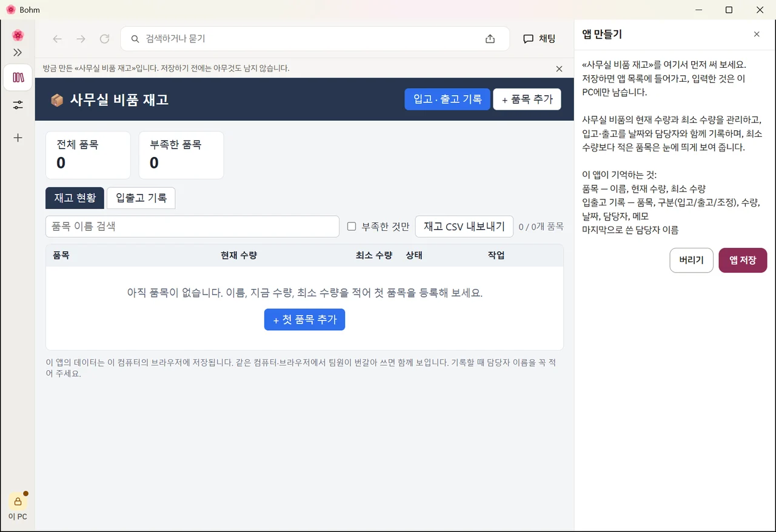Expand the sidebar with double-chevron icon
This screenshot has height=532, width=776.
click(18, 53)
